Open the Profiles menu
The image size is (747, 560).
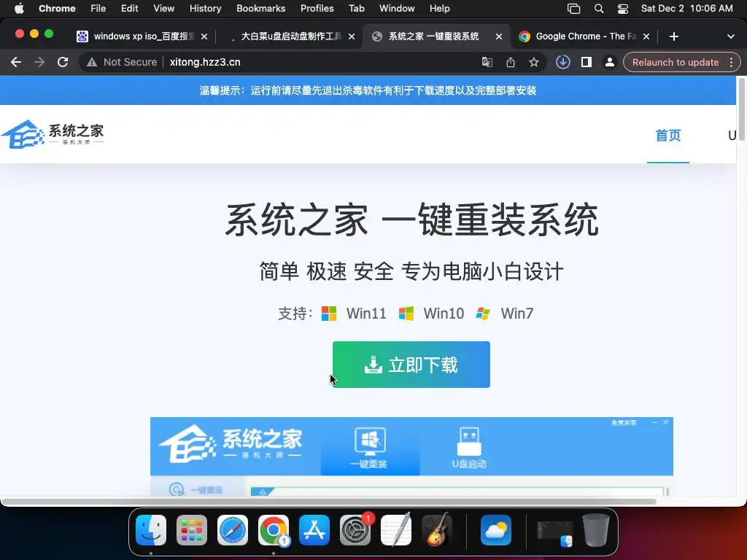pos(317,8)
